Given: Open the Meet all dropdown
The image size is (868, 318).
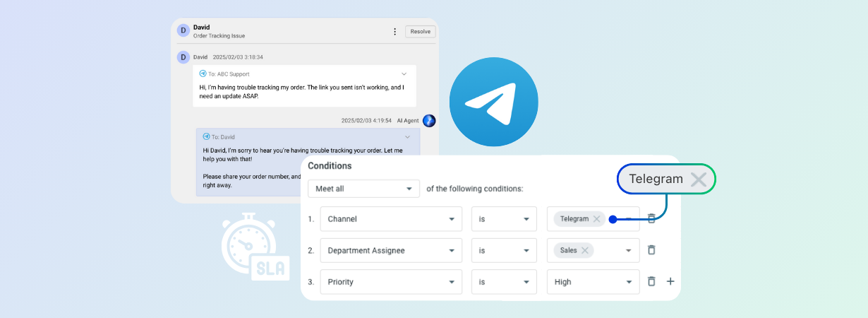Looking at the screenshot, I should (363, 189).
